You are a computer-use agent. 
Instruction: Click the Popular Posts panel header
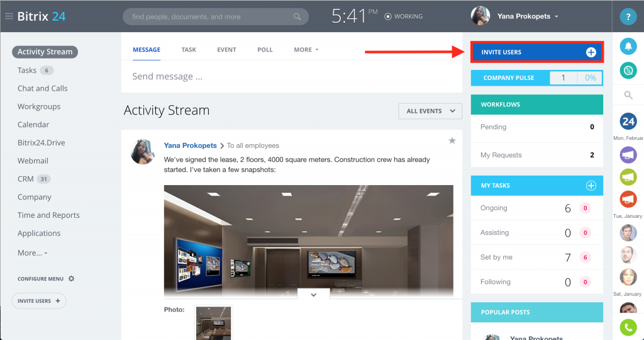click(537, 312)
